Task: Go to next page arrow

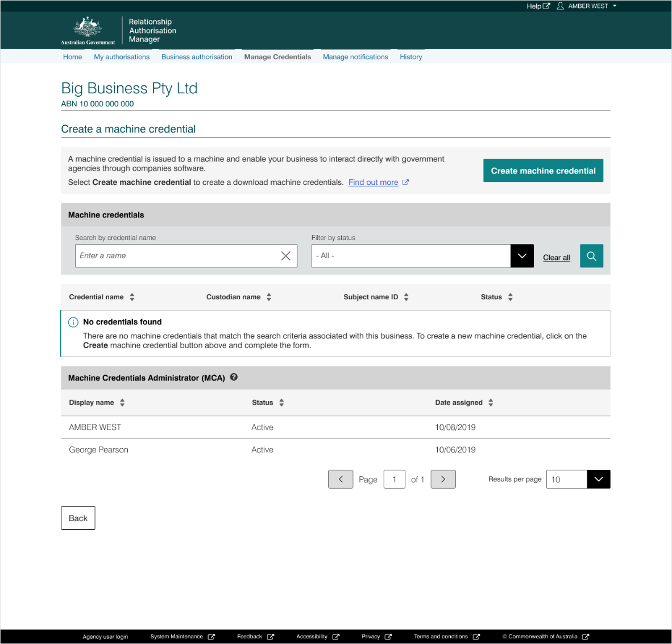Action: pyautogui.click(x=443, y=480)
